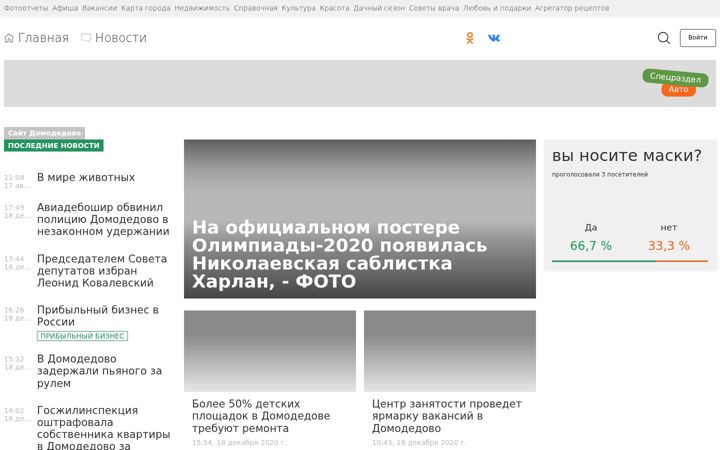This screenshot has height=450, width=720.
Task: Open article Центр занятости проведет ярмарку
Action: tap(447, 416)
